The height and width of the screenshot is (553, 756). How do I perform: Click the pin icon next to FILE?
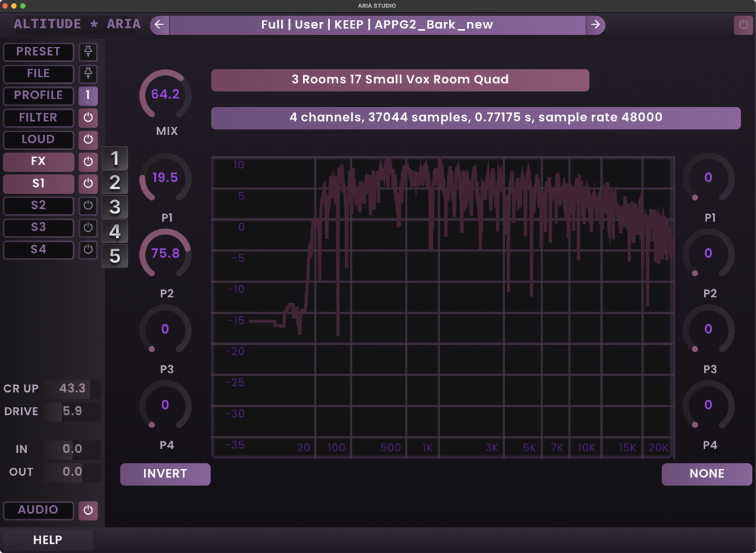coord(88,73)
